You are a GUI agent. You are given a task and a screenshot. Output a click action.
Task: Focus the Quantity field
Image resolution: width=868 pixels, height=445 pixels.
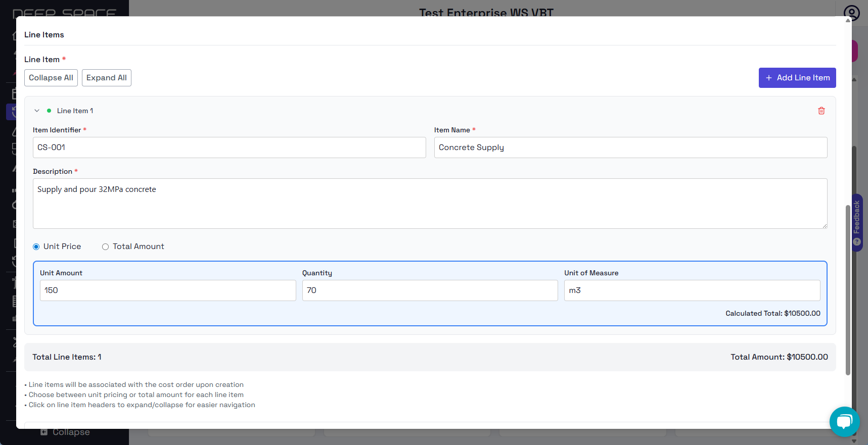(x=430, y=290)
